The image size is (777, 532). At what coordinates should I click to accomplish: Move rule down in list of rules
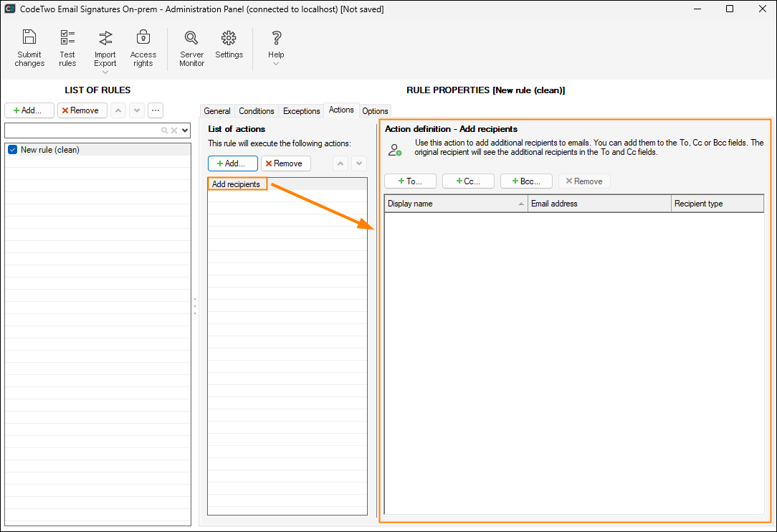(137, 110)
